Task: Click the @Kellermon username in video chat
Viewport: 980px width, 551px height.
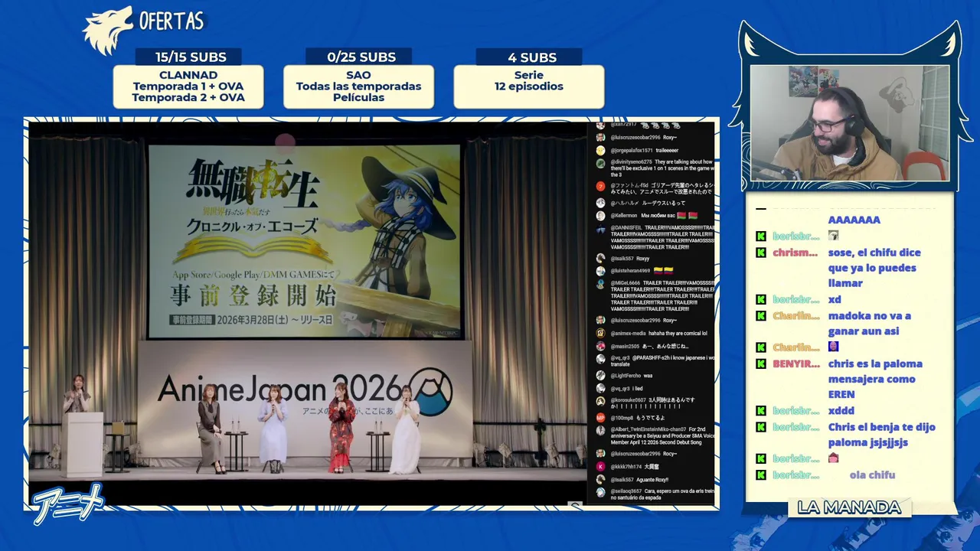Action: coord(624,216)
